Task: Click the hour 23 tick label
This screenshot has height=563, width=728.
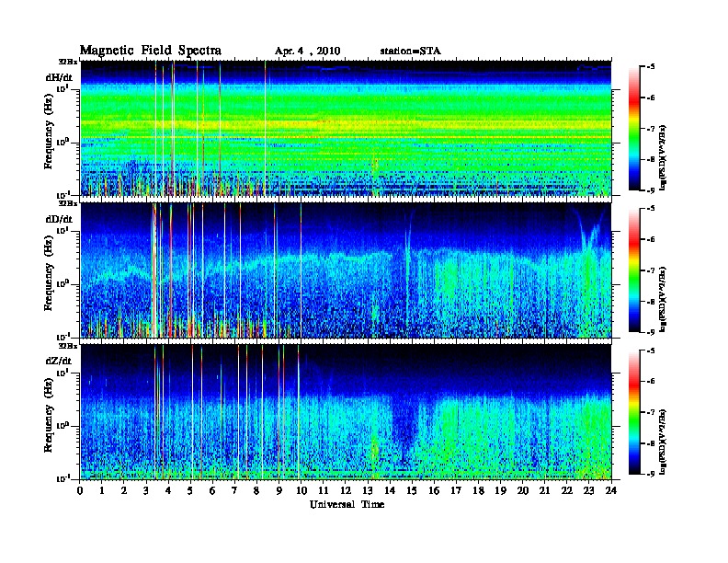Action: [x=588, y=490]
